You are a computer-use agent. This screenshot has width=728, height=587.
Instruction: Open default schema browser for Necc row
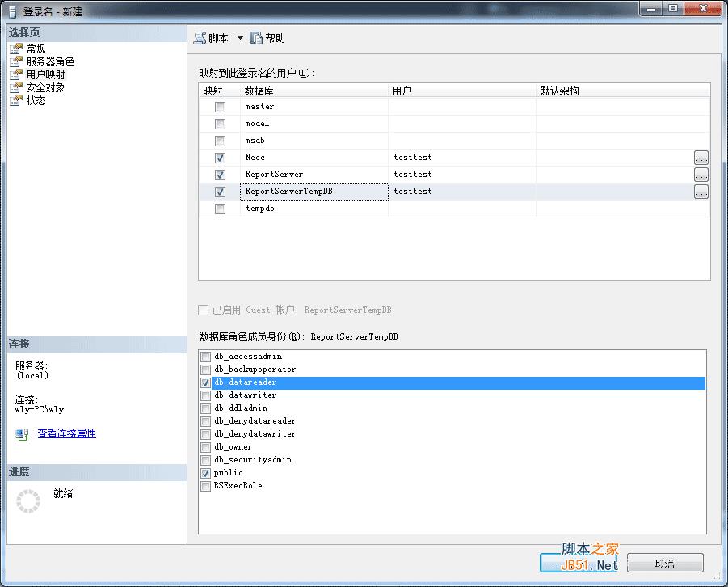(701, 157)
